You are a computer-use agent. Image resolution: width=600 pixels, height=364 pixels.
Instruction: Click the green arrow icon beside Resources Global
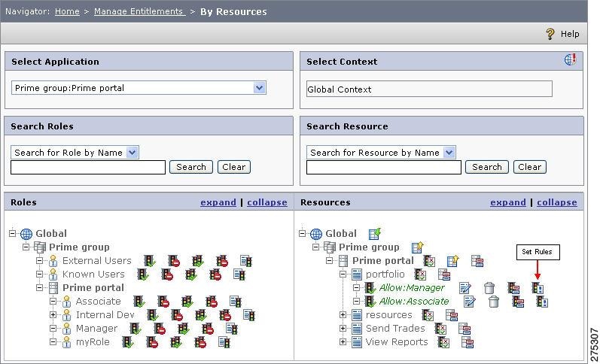point(374,233)
